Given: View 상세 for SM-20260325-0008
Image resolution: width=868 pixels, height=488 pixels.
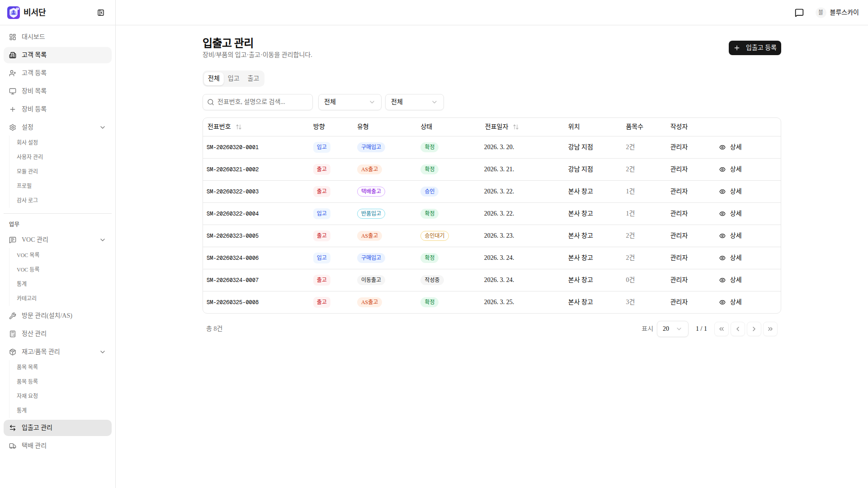Looking at the screenshot, I should point(731,302).
